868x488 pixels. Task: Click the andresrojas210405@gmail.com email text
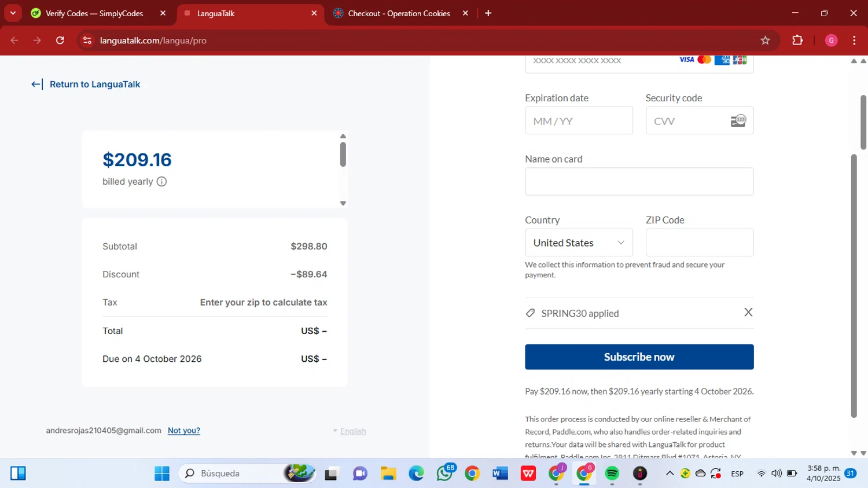pyautogui.click(x=104, y=431)
